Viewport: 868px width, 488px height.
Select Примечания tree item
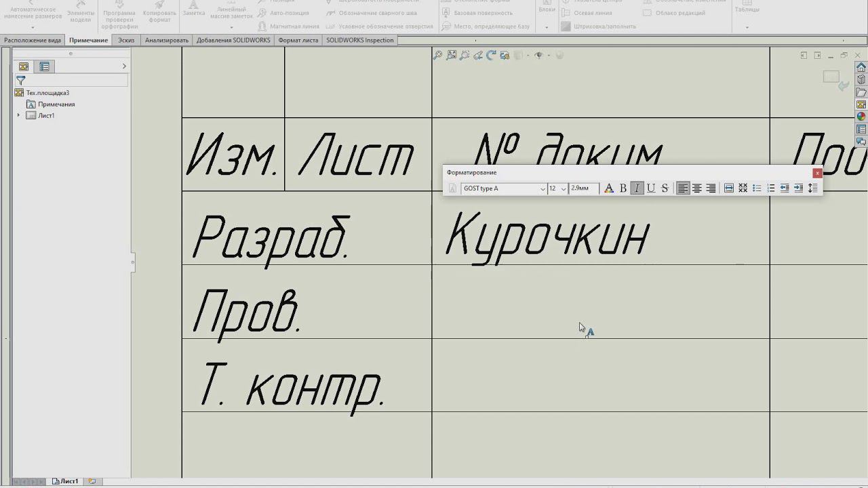tap(56, 104)
